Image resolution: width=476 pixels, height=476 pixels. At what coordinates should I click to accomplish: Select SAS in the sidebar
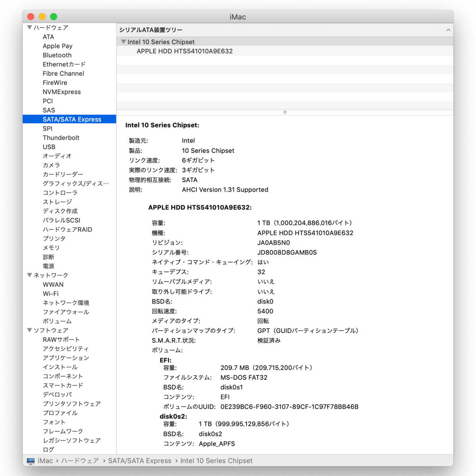coord(49,110)
